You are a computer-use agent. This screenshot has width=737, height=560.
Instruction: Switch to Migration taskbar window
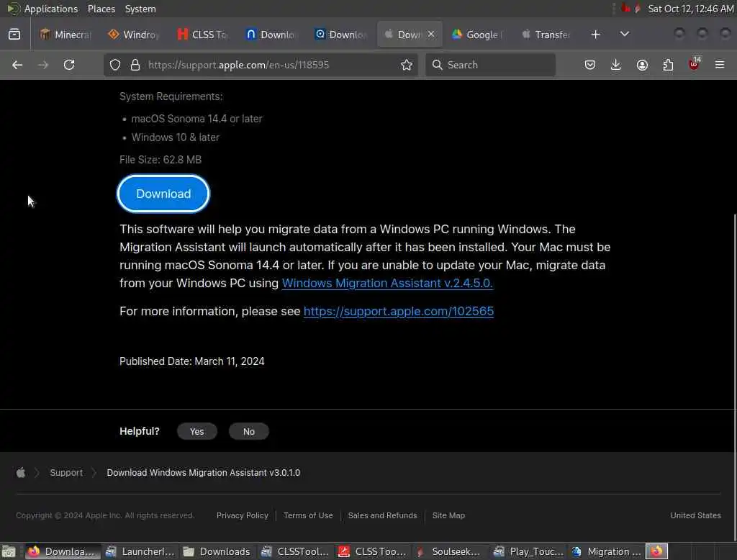[606, 551]
